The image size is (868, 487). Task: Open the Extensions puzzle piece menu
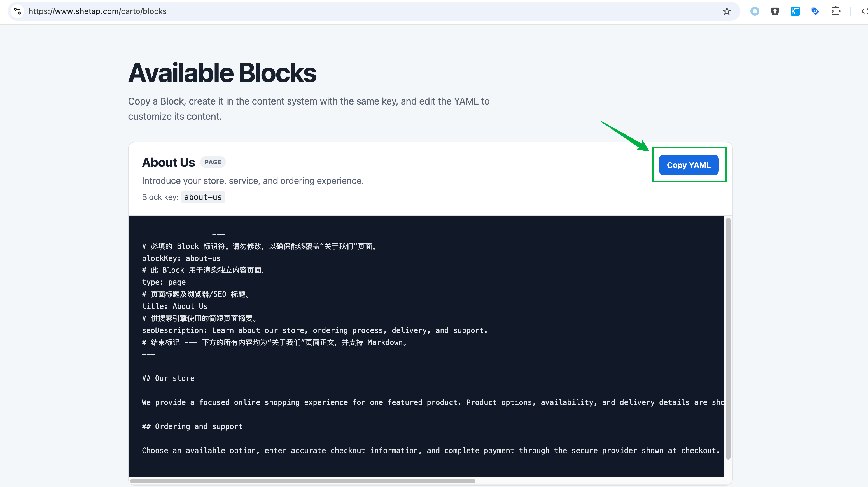point(836,11)
